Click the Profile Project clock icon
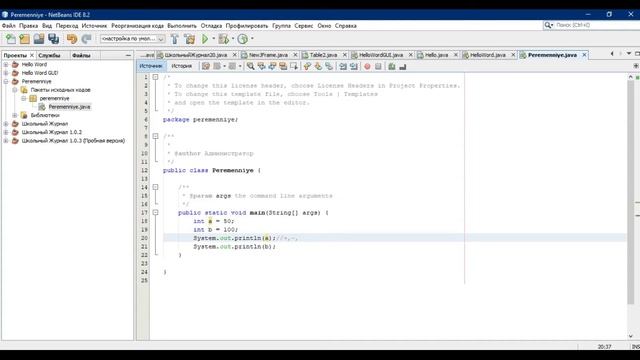The image size is (640, 360). tap(242, 39)
